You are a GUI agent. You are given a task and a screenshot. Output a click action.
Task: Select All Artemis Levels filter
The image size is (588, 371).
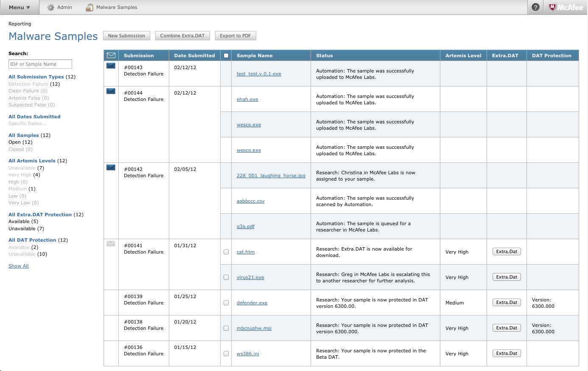(32, 161)
